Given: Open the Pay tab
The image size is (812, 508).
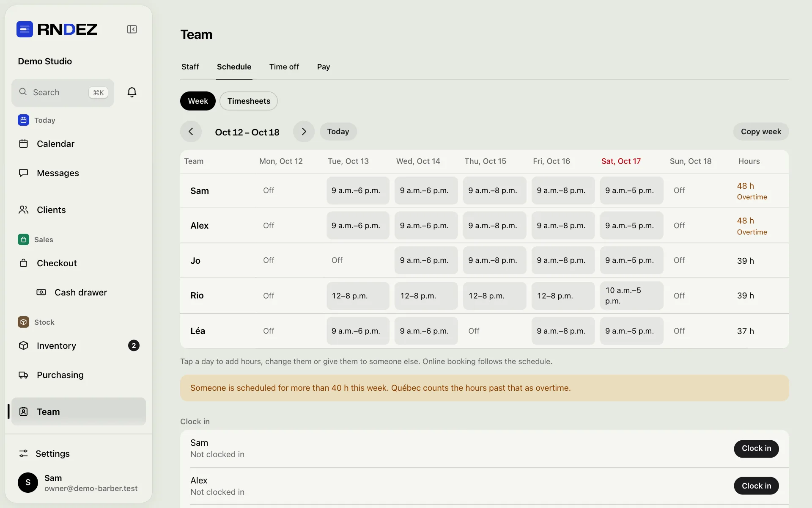Looking at the screenshot, I should point(324,67).
